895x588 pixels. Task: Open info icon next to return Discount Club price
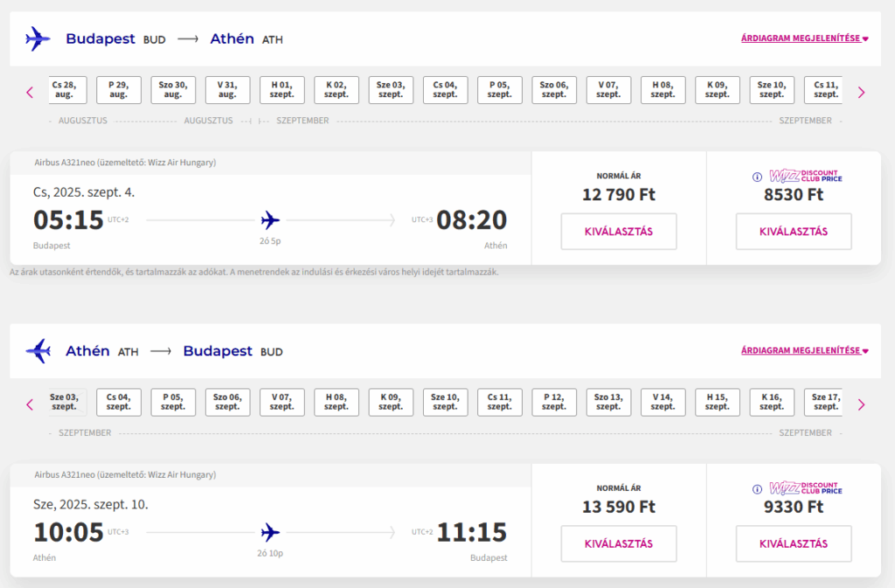coord(757,489)
